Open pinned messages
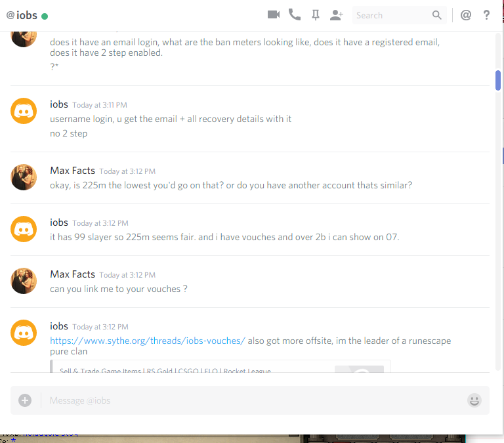The width and height of the screenshot is (504, 443). coord(316,15)
